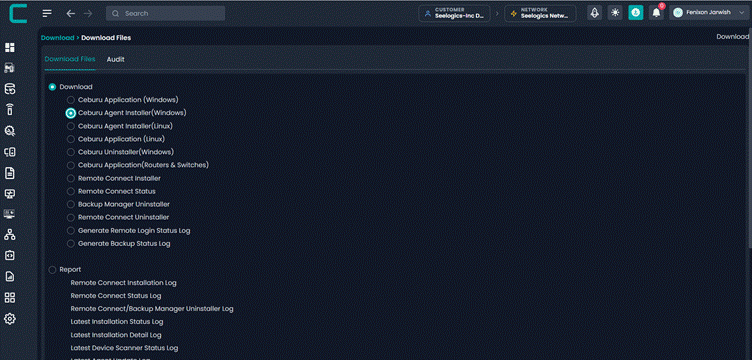Select Backup Manager Uninstaller radio option
This screenshot has height=360, width=752.
coord(70,204)
